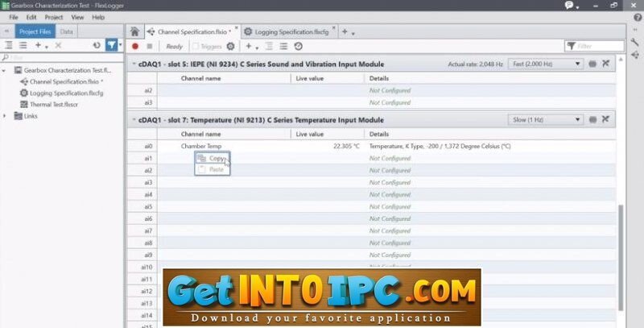Open the wrench configuration pane icon
This screenshot has height=328, width=644.
635,42
